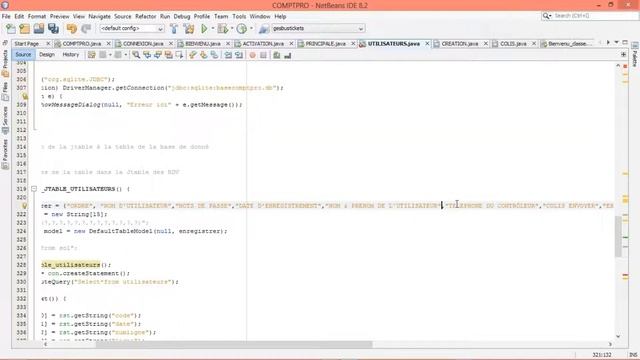Open the File menu
This screenshot has height=360, width=640.
point(6,16)
